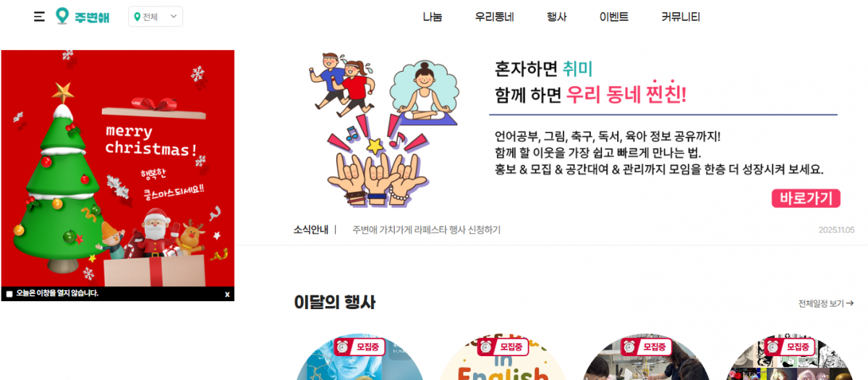
Task: Check 오늘은 이창을 열지 않습니다 checkbox
Action: 9,294
